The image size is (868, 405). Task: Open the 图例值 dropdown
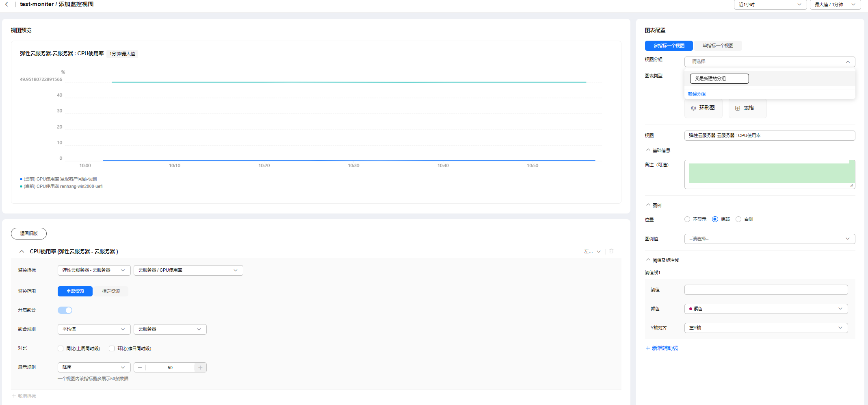[x=770, y=239]
